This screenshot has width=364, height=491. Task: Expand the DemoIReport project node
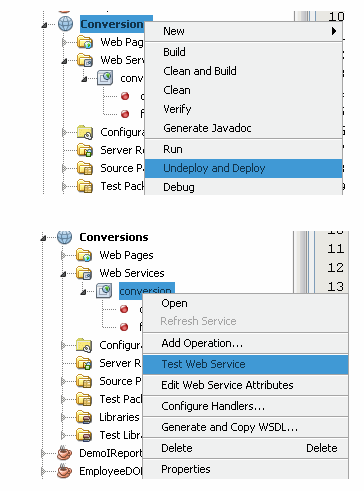pos(43,453)
